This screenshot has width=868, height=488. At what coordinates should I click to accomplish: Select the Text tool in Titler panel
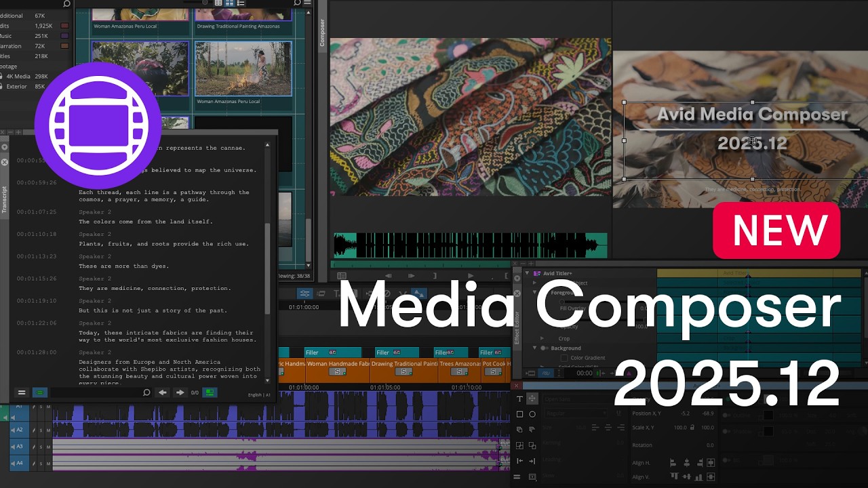(520, 399)
